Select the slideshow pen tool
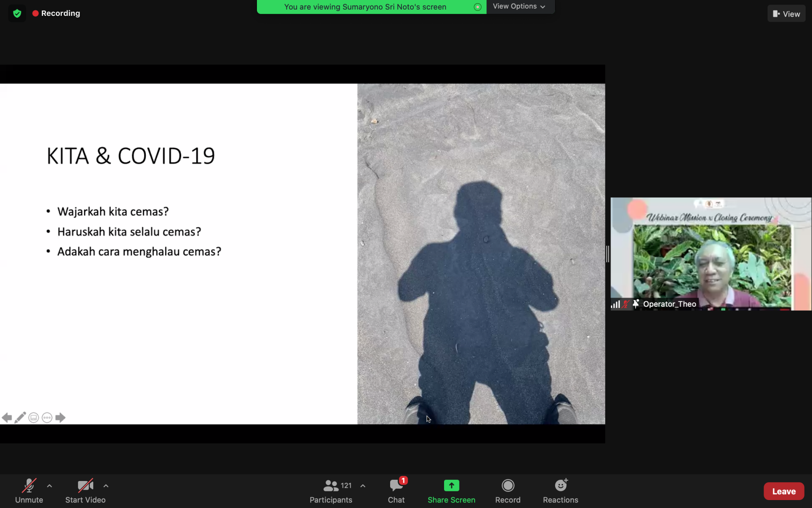Screen dimensions: 812x508 pos(20,418)
